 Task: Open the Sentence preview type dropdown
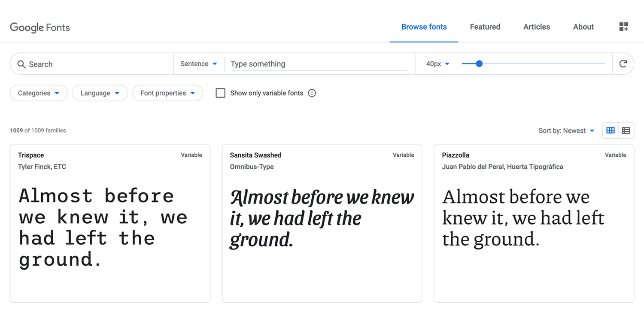pos(199,64)
